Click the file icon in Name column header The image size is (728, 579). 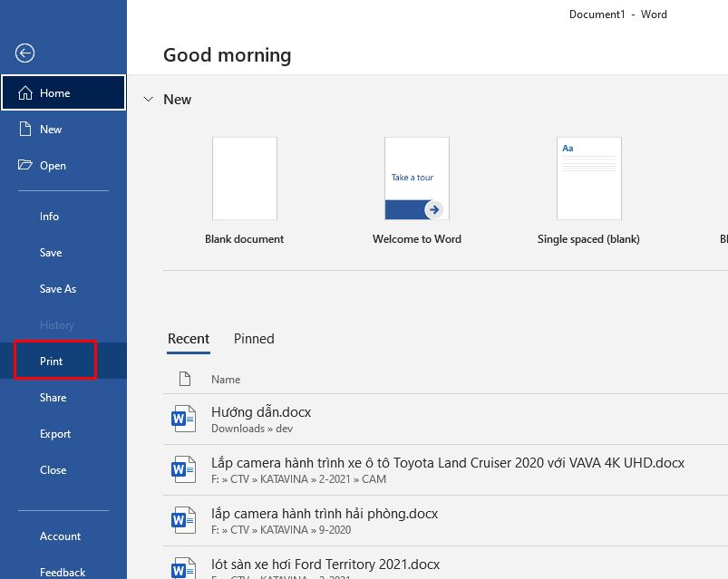coord(185,379)
